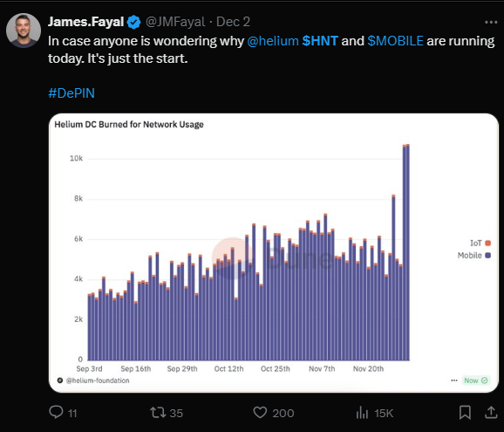Open James Fayal's profile picture
Screen dimensions: 504x432
(24, 31)
